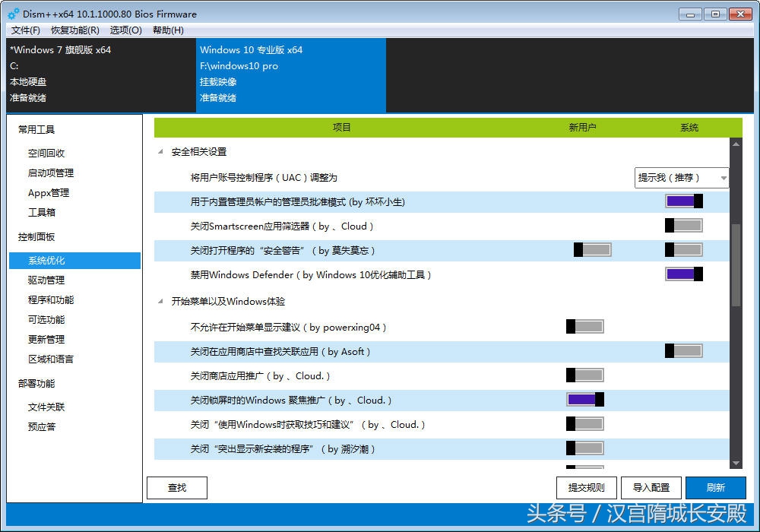Click the 提交规则 button
Screen dimensions: 760x532
pyautogui.click(x=587, y=487)
